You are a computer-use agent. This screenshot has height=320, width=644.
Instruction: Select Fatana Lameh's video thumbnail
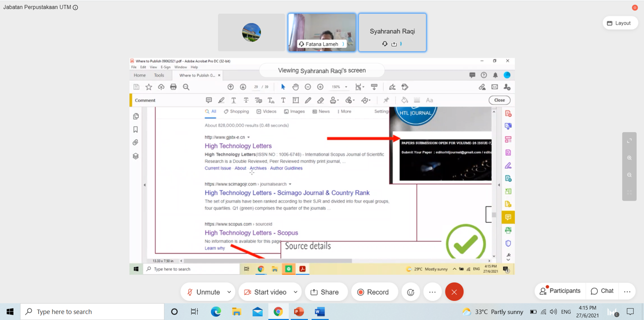[x=321, y=32]
